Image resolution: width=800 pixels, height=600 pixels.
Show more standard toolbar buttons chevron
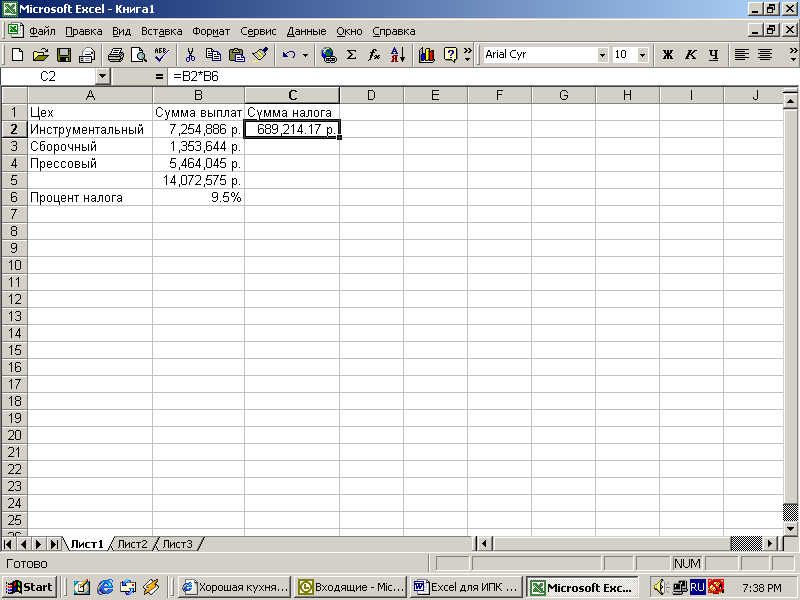click(x=467, y=55)
